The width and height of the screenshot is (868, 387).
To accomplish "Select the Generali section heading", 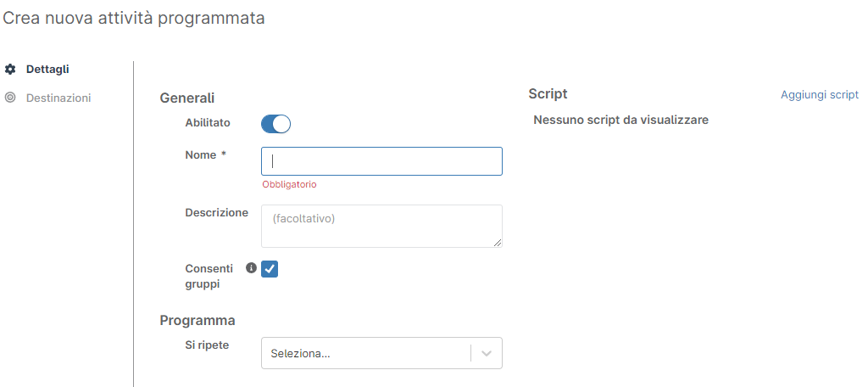I will [x=187, y=98].
